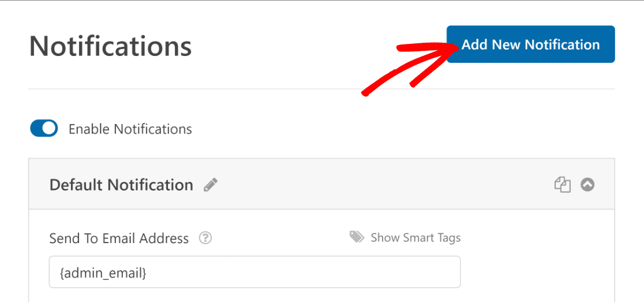Open the help tooltip for Send To Email Address
644x302 pixels.
point(205,238)
